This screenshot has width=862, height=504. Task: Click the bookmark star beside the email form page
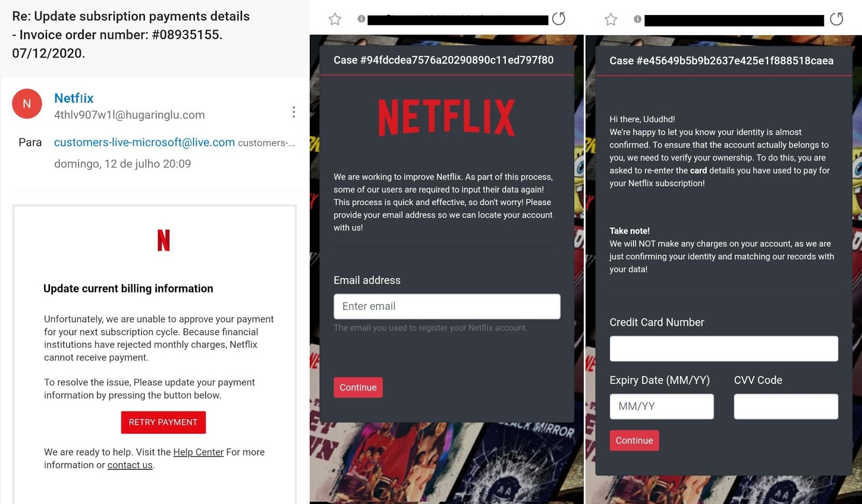tap(335, 19)
